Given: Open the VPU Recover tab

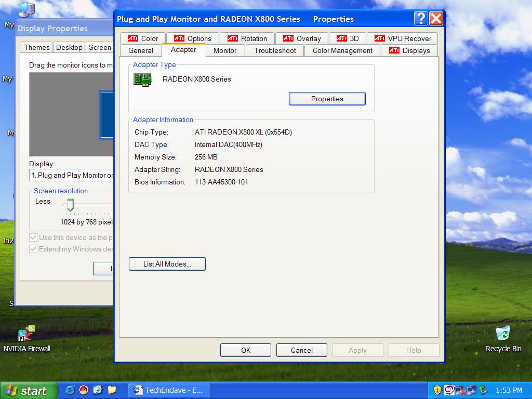Looking at the screenshot, I should pos(403,38).
